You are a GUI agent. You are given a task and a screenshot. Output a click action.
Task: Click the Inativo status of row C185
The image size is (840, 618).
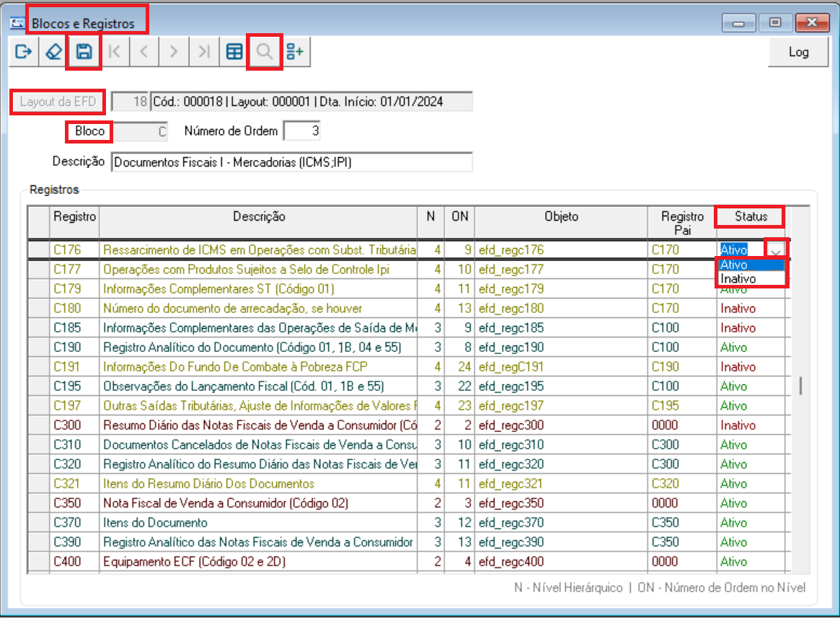point(751,328)
